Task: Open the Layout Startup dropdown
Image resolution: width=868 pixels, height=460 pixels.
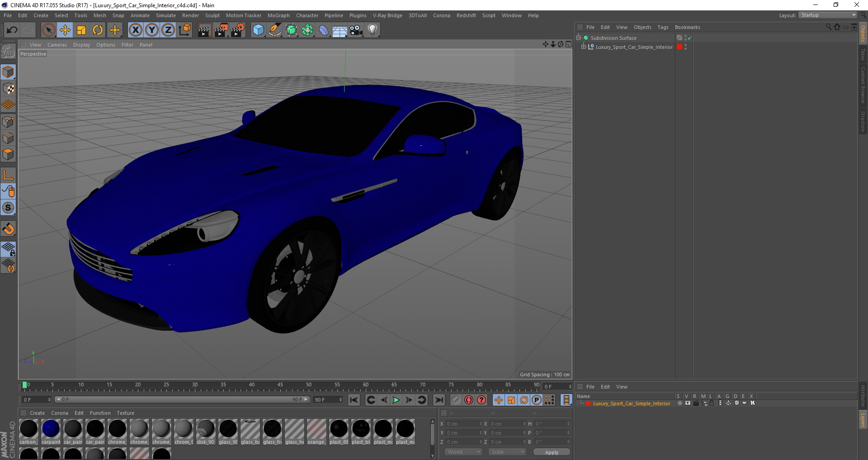Action: 828,15
